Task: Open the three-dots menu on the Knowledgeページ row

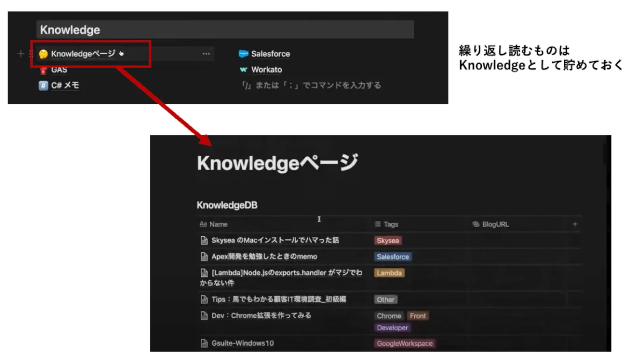Action: tap(206, 54)
